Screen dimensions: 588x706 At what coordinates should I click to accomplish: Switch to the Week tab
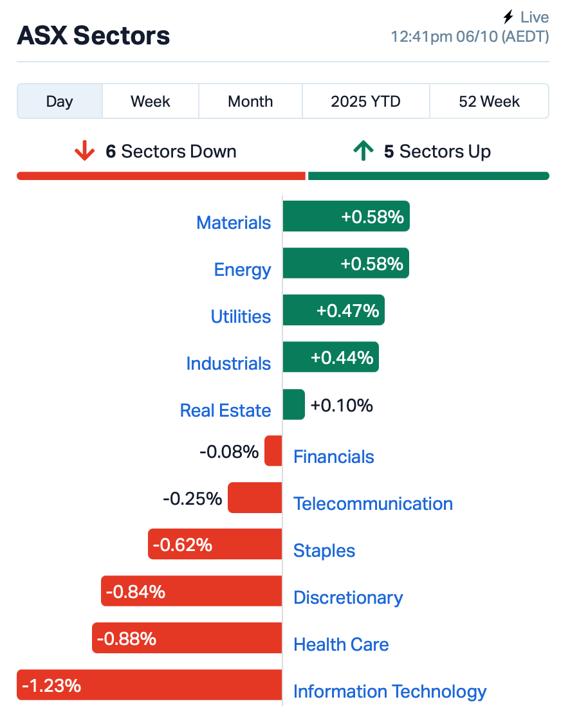[x=151, y=102]
